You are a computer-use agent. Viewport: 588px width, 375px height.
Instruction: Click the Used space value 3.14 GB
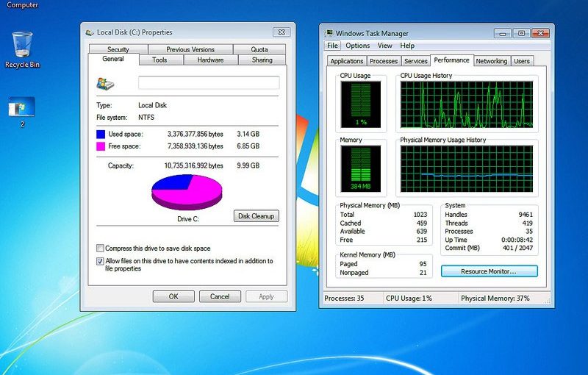[248, 134]
